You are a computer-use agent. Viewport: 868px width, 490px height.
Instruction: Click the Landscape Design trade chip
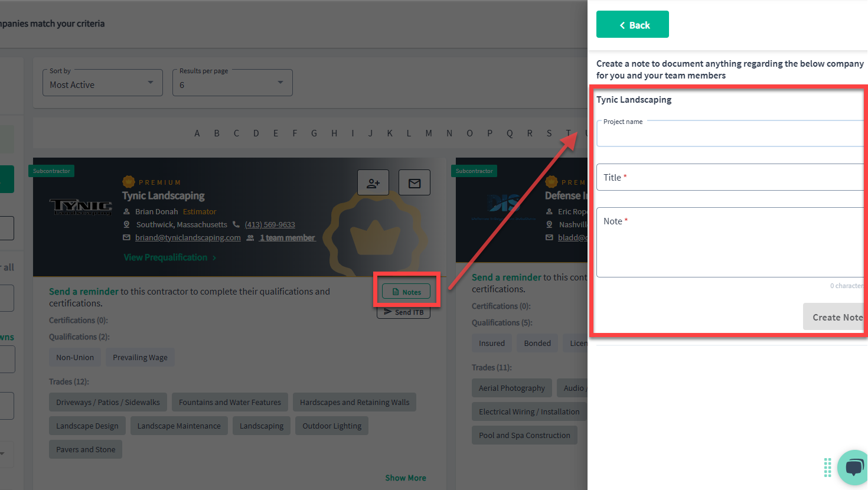[87, 426]
